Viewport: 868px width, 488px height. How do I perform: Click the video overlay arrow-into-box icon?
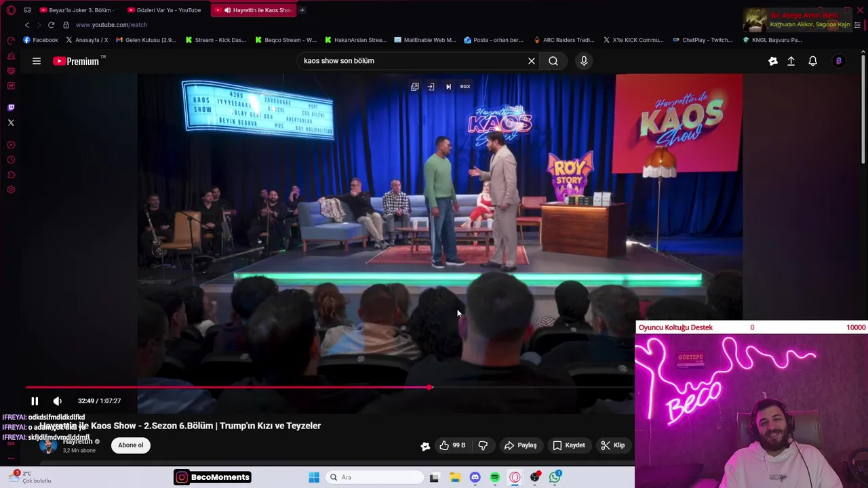431,87
